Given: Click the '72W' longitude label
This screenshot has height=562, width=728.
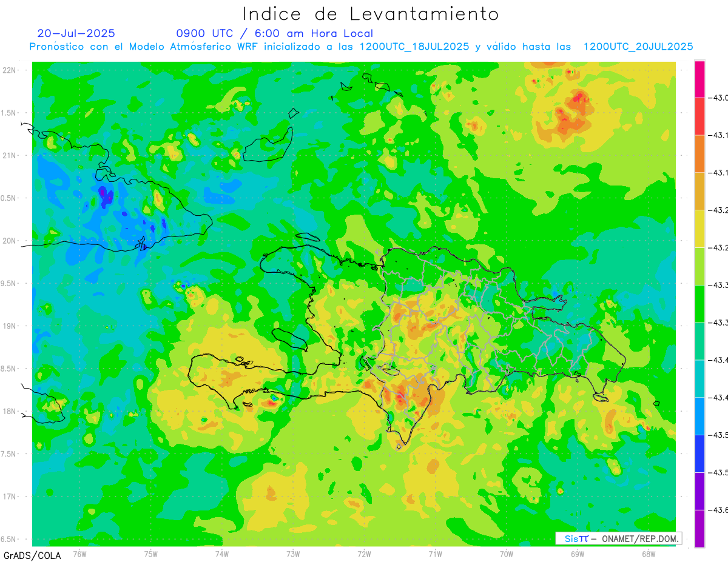Looking at the screenshot, I should click(364, 554).
